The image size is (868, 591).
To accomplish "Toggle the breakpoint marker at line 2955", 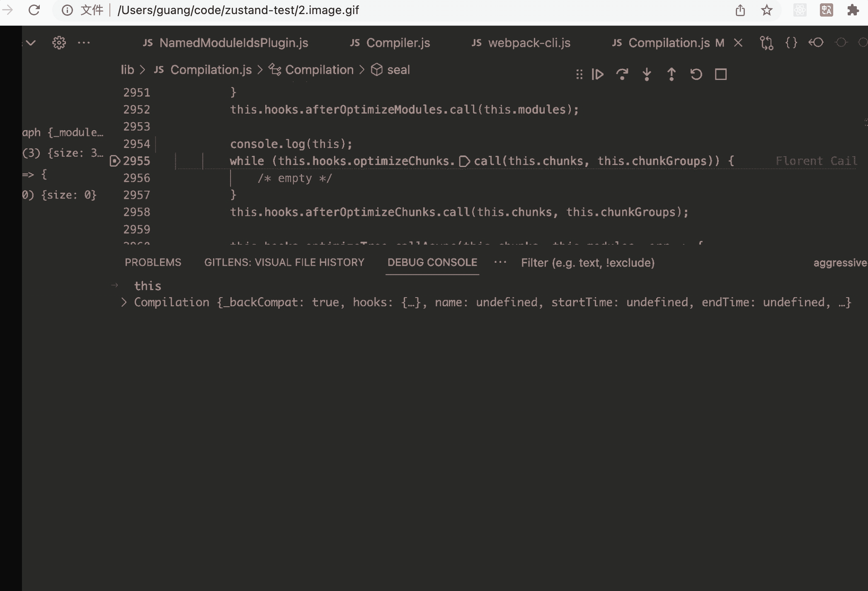I will point(115,161).
